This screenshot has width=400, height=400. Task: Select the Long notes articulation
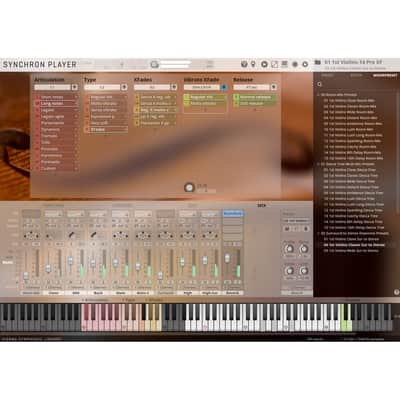tap(56, 104)
